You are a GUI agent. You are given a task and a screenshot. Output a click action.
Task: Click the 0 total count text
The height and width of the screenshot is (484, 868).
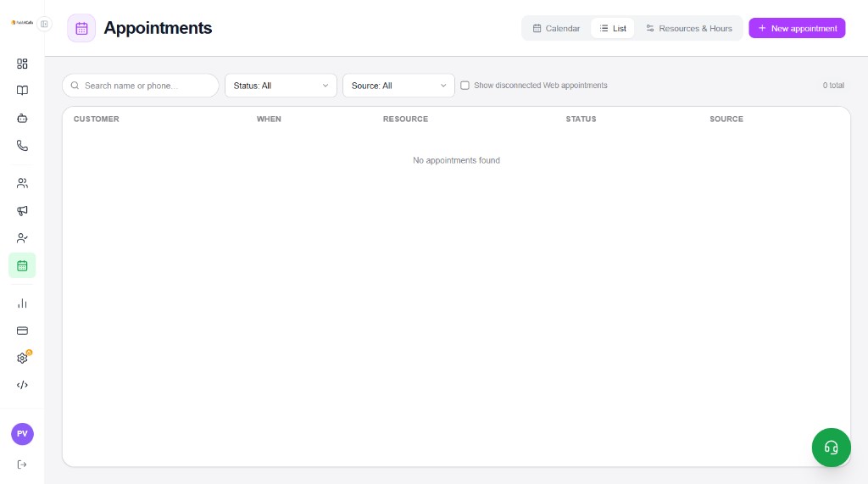[833, 86]
